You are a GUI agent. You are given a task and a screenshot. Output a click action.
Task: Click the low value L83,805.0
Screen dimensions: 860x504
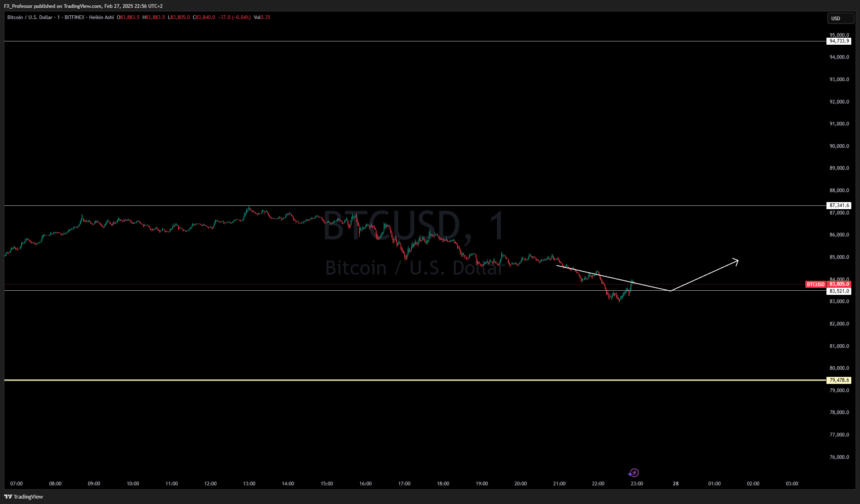(x=179, y=17)
